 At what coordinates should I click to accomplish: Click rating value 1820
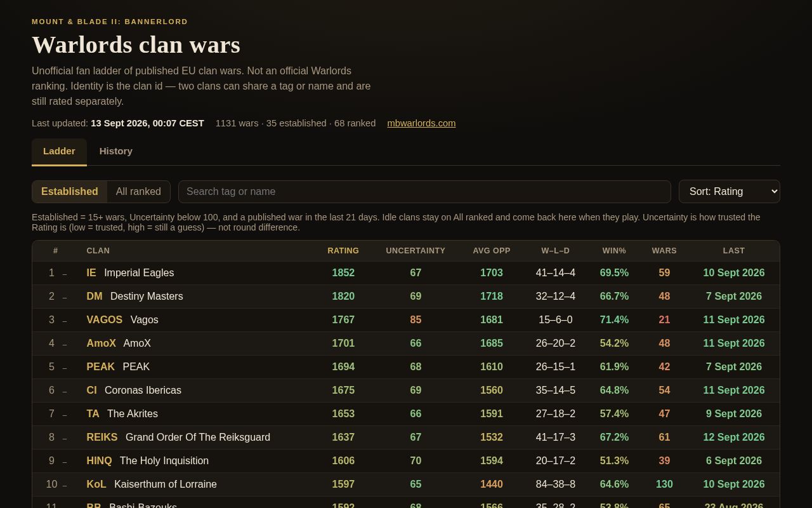pyautogui.click(x=343, y=297)
